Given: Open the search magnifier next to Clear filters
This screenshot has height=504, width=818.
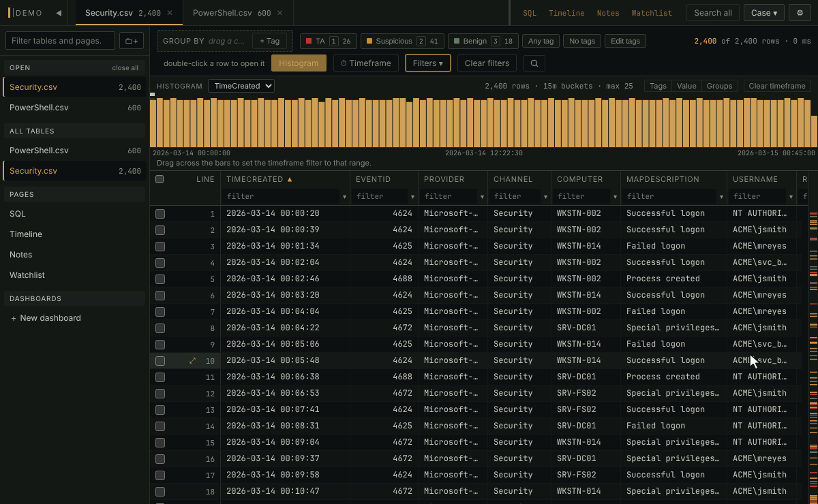Looking at the screenshot, I should 535,63.
